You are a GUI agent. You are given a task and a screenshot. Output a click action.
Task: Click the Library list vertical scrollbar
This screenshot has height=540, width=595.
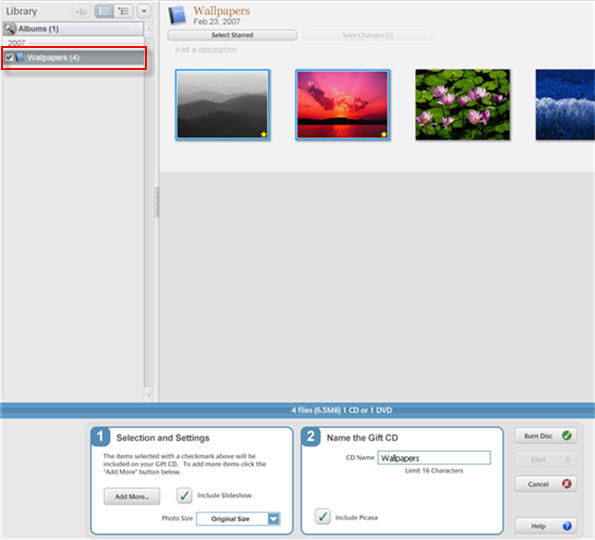[149, 213]
